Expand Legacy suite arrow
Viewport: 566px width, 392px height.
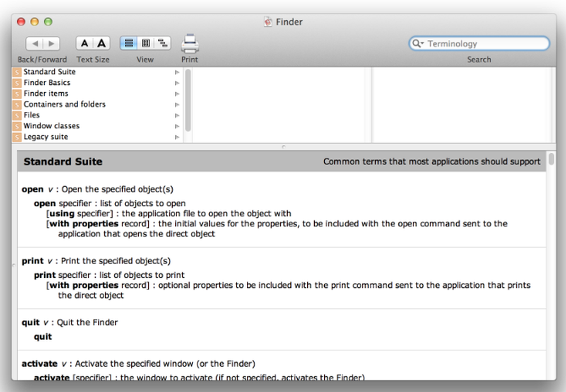(177, 137)
